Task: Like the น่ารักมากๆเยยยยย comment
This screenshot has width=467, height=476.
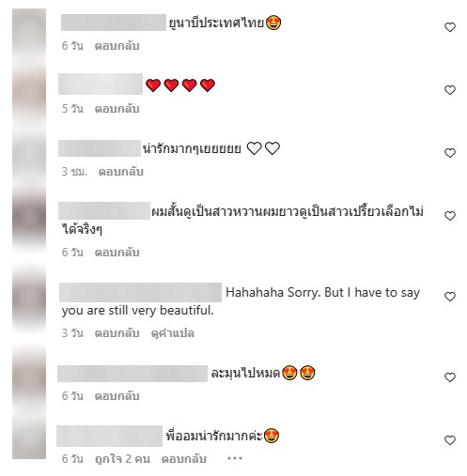Action: (450, 153)
